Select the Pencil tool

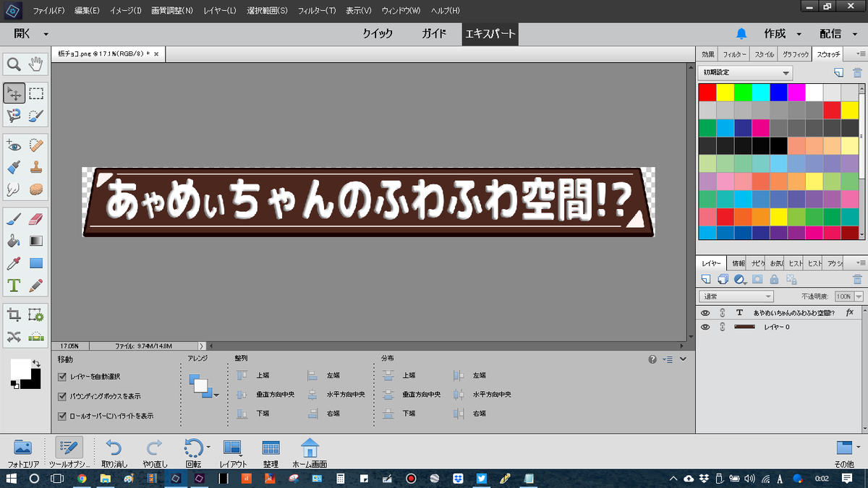point(36,286)
